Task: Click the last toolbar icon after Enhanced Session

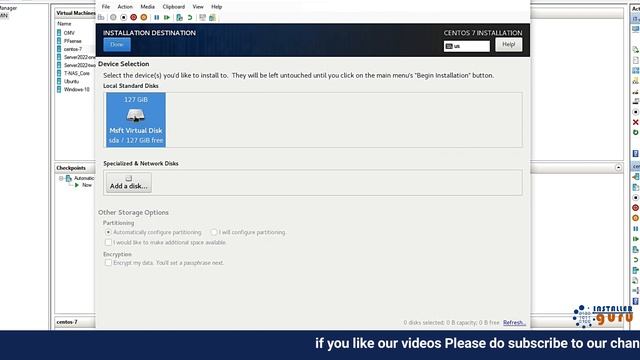Action: (212, 18)
